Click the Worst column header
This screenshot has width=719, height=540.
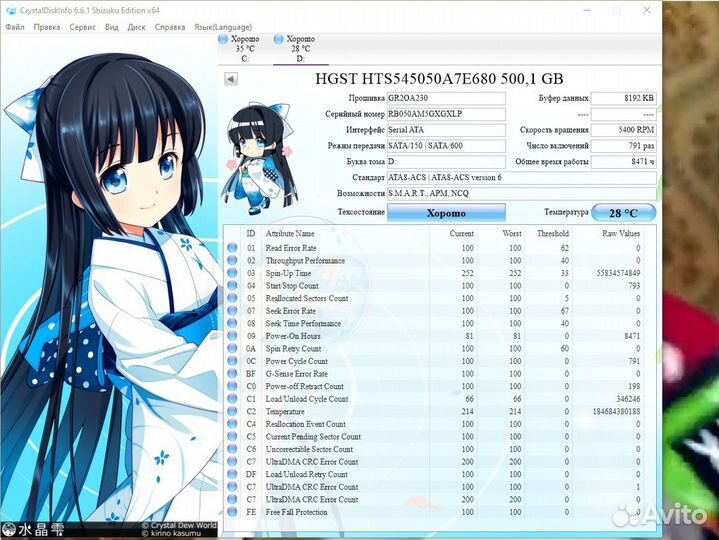(512, 234)
